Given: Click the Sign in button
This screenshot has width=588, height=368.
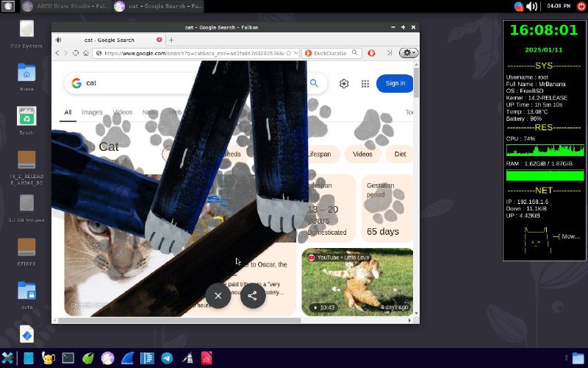Looking at the screenshot, I should tap(395, 83).
